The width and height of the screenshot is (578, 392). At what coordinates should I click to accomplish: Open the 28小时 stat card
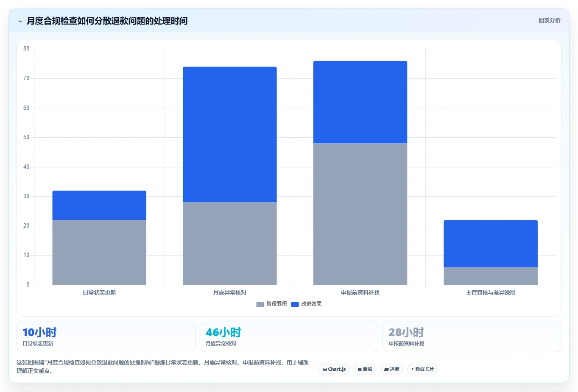(472, 336)
